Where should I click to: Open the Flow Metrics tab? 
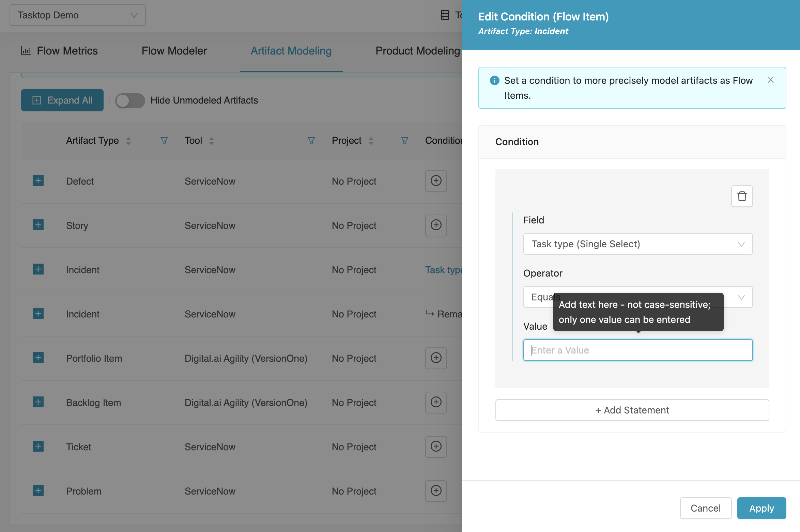tap(60, 51)
